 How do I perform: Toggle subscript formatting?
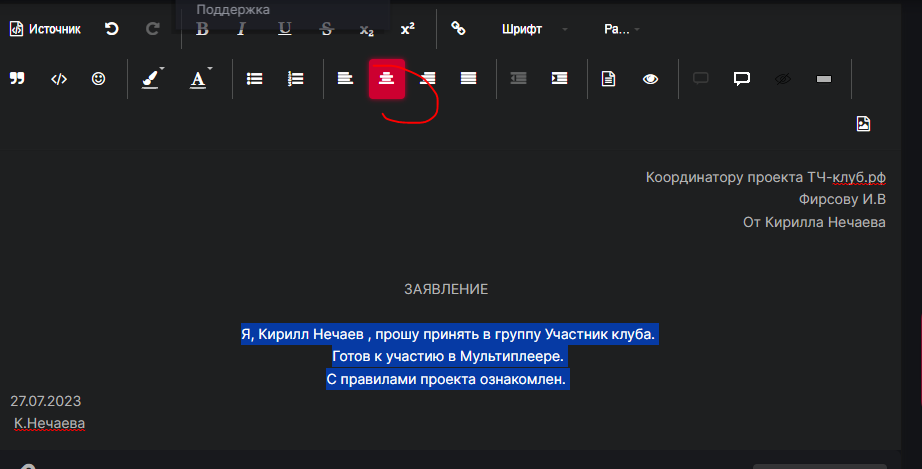coord(367,29)
